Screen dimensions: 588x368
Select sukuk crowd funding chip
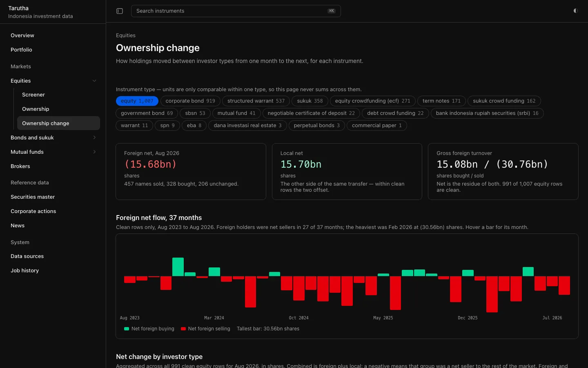tap(504, 101)
